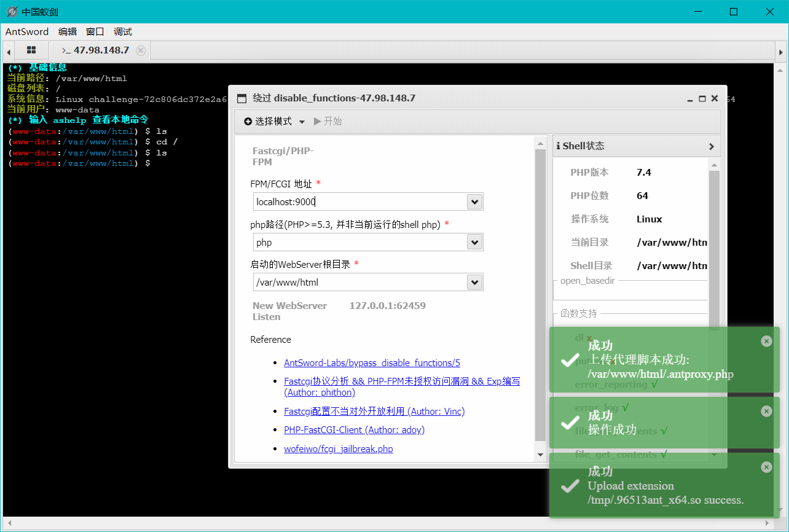Expand the php路径 dropdown arrow
Viewport: 789px width, 532px height.
pos(474,243)
